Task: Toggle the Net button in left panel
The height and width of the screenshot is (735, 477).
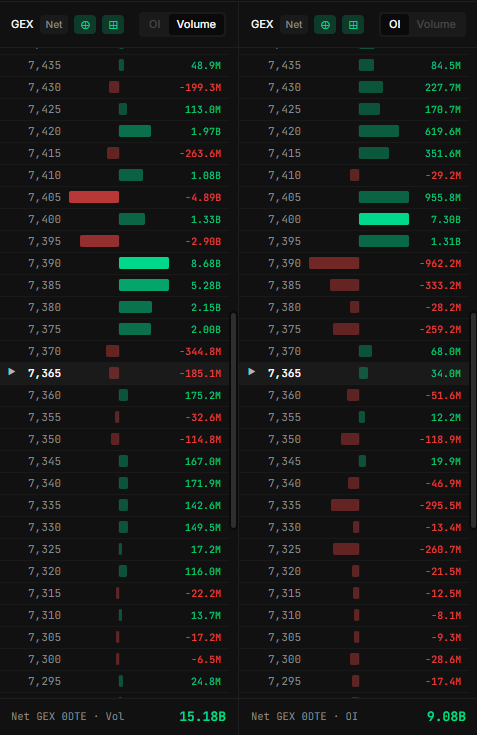Action: [54, 25]
